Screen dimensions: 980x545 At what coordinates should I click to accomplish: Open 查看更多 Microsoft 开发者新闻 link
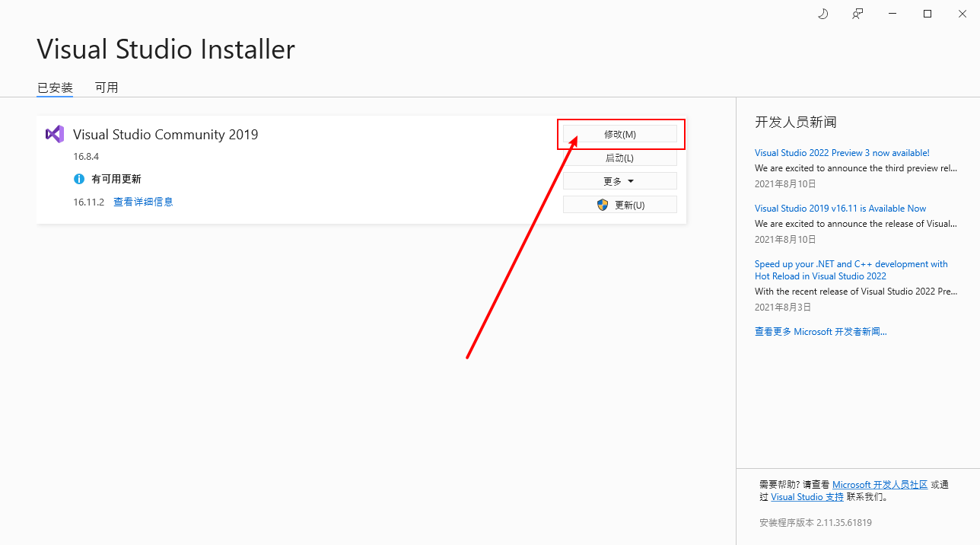pos(821,332)
